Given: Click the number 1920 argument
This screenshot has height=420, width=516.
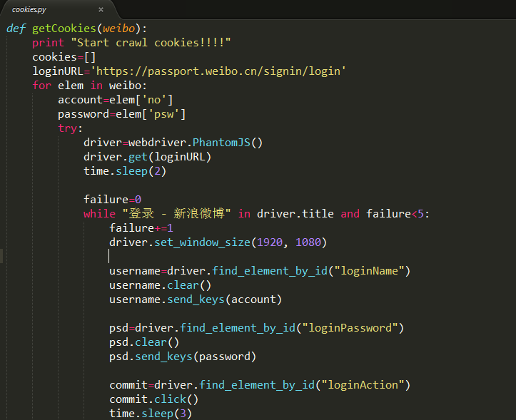Looking at the screenshot, I should pos(270,242).
